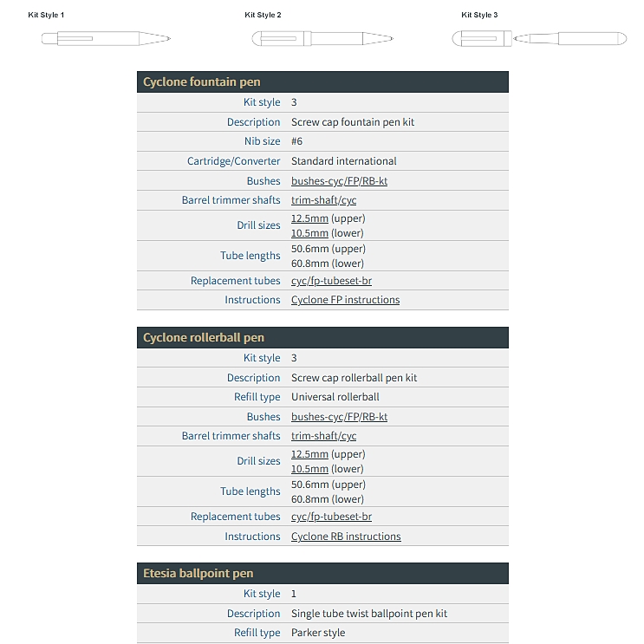The width and height of the screenshot is (644, 644).
Task: Click the Kit Style 1 pen diagram
Action: (106, 38)
